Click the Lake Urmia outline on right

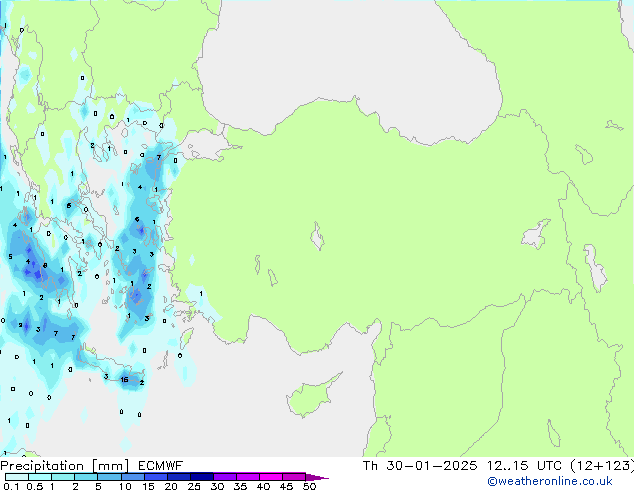pos(597,270)
